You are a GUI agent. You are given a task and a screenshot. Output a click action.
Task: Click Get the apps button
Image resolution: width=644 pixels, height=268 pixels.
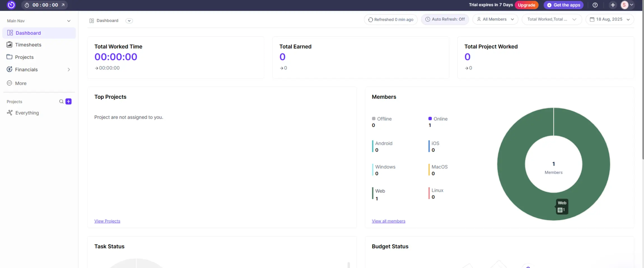point(563,5)
